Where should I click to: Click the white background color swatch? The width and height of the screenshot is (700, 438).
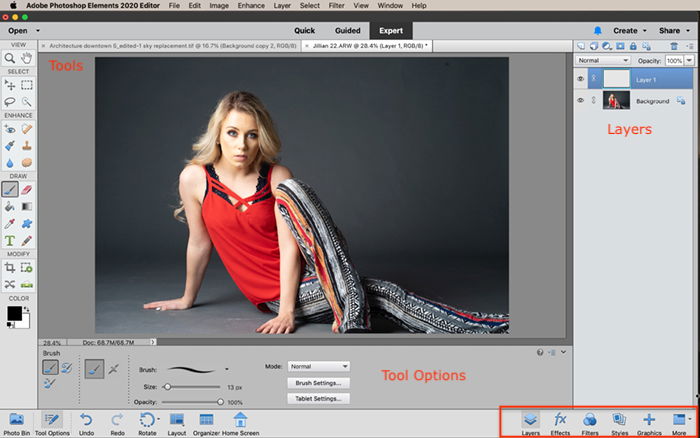pos(25,324)
